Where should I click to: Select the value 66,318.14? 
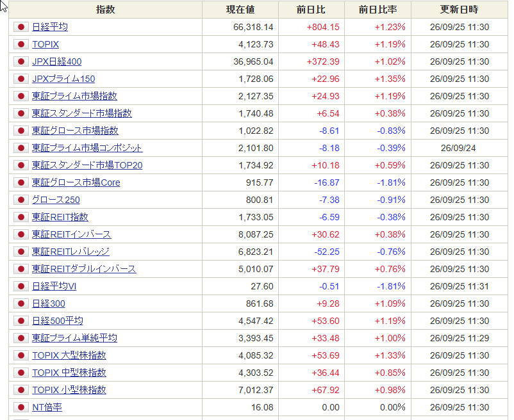tap(253, 27)
